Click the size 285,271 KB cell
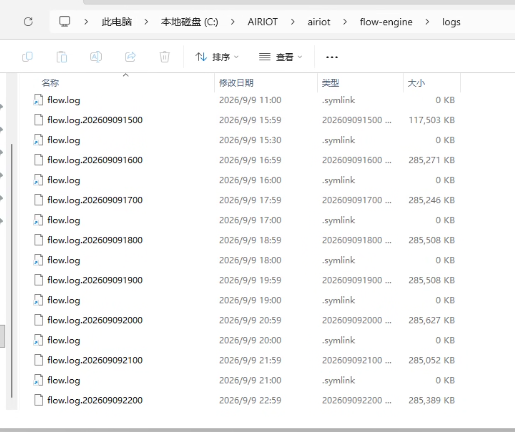The width and height of the screenshot is (515, 432). tap(432, 160)
